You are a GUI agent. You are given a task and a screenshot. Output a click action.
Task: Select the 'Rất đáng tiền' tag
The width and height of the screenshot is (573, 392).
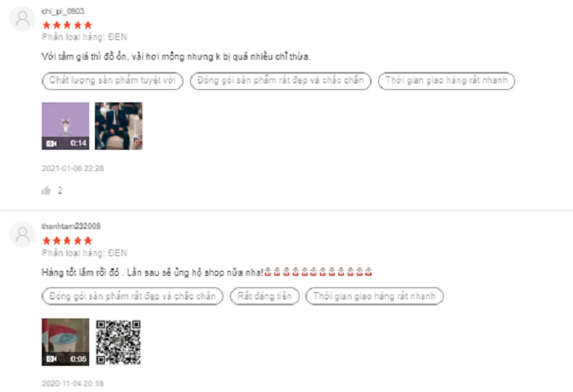click(264, 296)
